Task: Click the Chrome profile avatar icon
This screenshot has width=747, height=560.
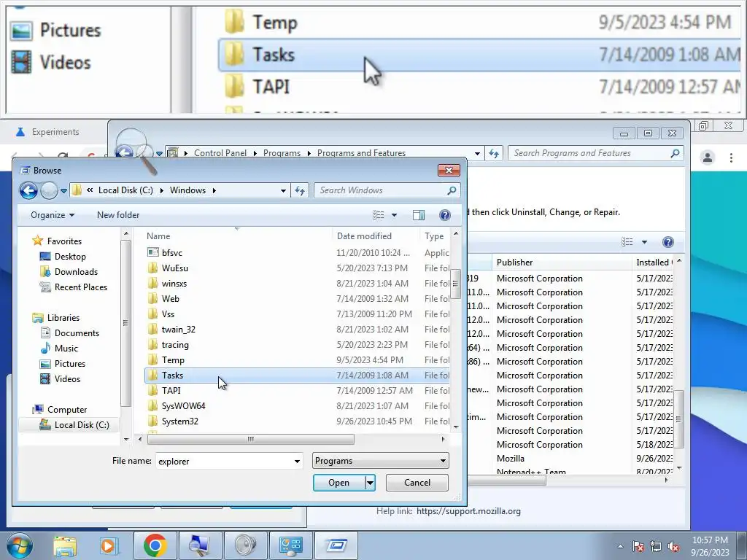Action: [x=708, y=157]
